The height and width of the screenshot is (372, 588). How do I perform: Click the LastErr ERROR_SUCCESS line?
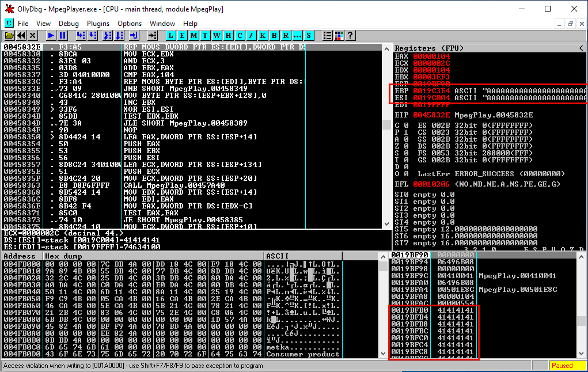[491, 174]
